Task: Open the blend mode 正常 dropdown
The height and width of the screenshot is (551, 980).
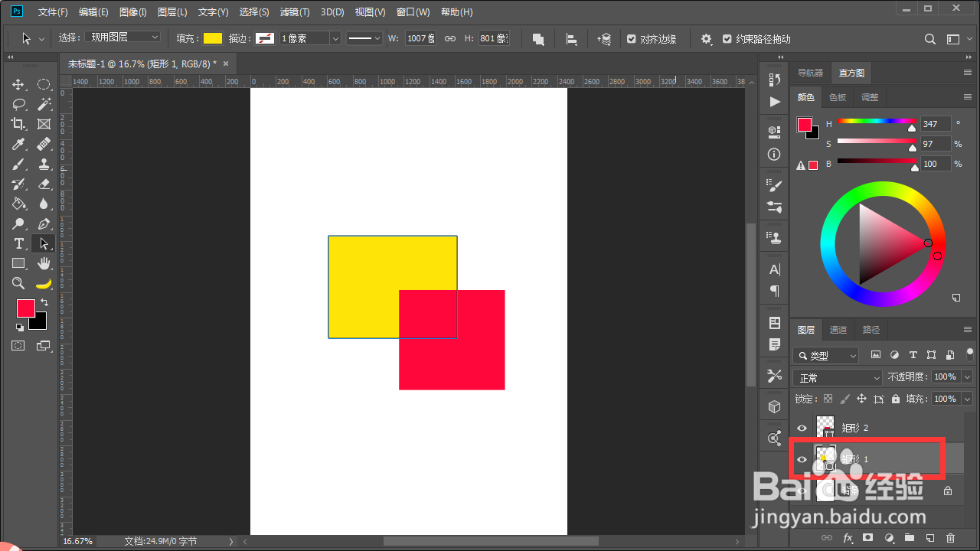Action: (x=838, y=378)
